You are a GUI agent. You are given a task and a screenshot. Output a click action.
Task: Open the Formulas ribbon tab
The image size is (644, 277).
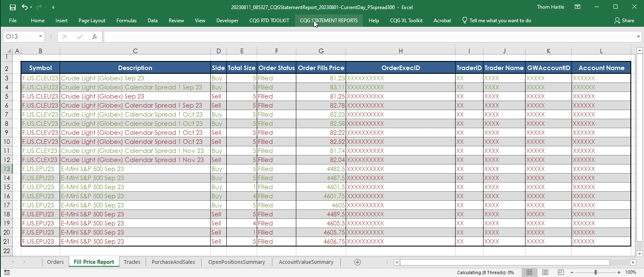126,21
